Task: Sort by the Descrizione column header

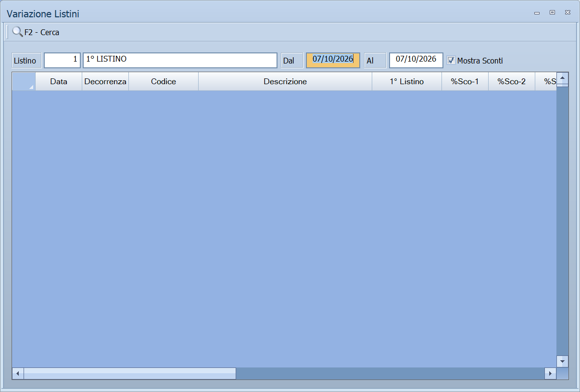Action: pyautogui.click(x=285, y=81)
